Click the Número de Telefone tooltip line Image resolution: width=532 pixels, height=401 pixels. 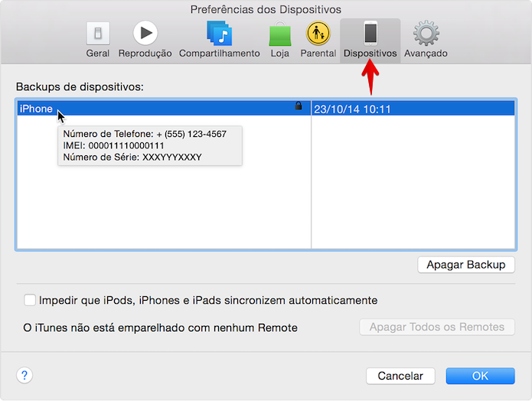click(145, 134)
